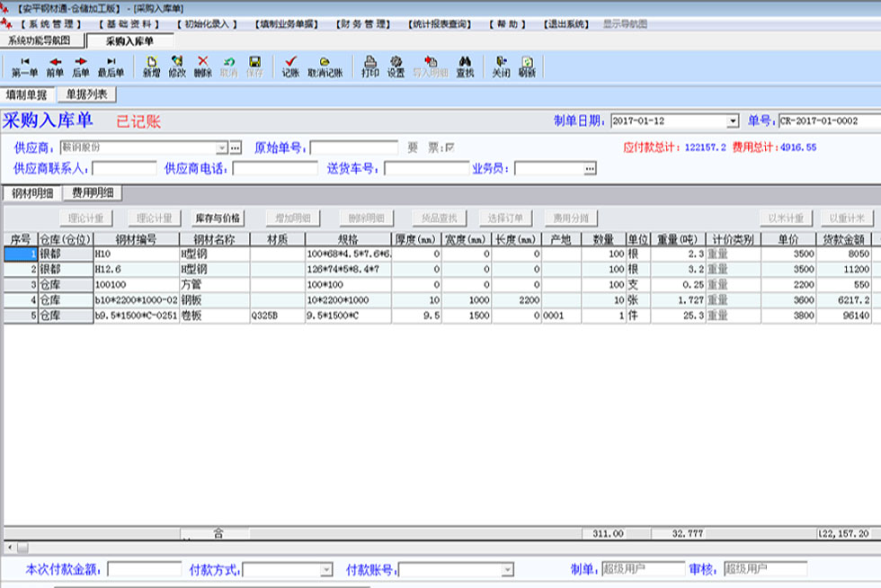Click the 取消 (cancel) toolbar icon
The height and width of the screenshot is (588, 881).
coord(228,67)
